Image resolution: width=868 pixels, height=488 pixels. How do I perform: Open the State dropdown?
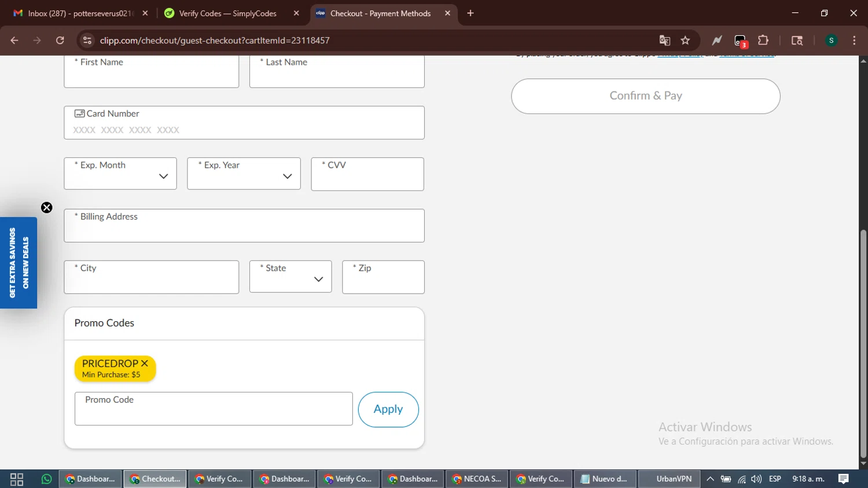(x=290, y=277)
